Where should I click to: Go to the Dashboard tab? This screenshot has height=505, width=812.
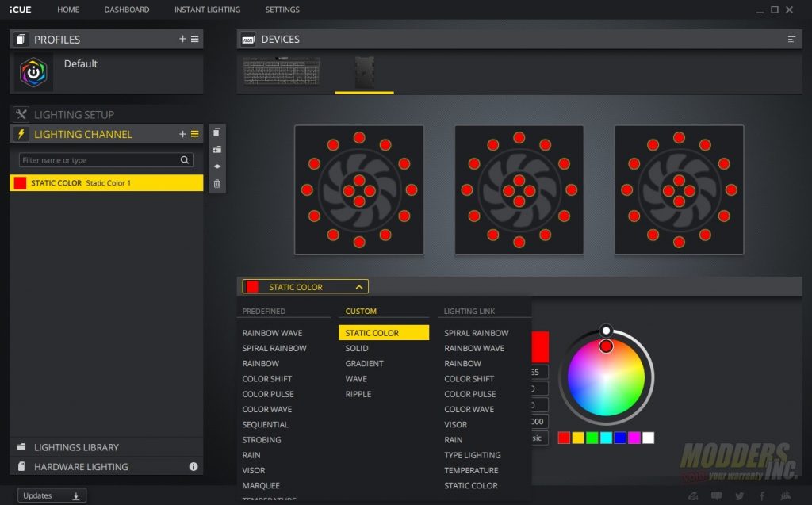tap(127, 10)
